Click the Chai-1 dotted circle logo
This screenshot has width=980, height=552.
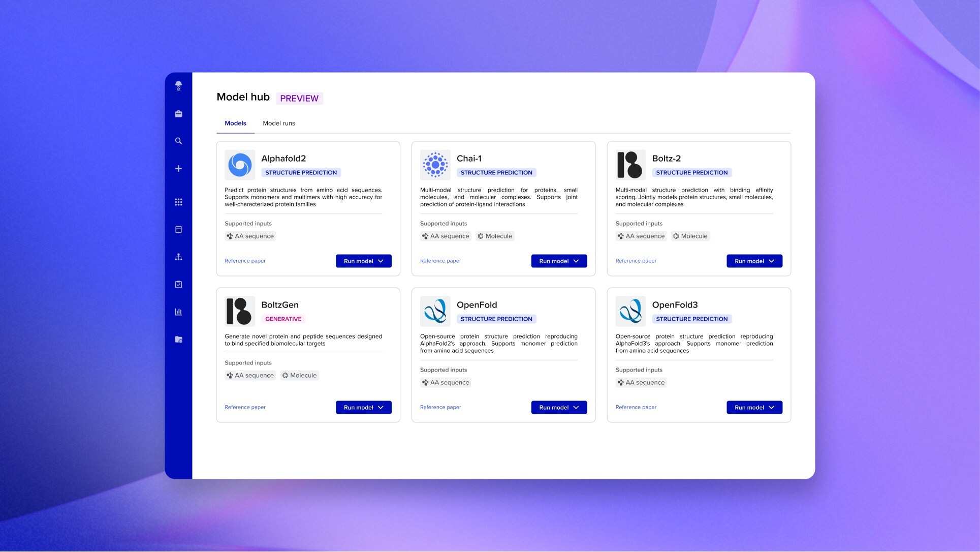click(435, 165)
